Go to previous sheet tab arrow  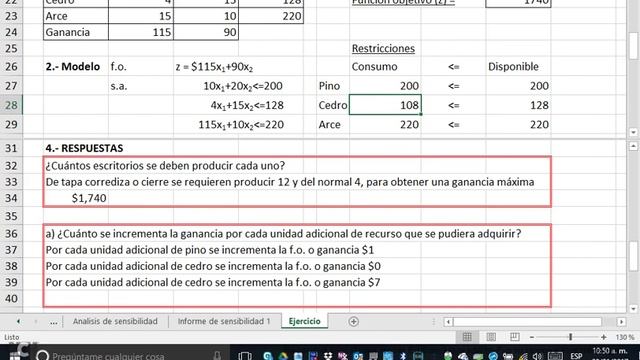pyautogui.click(x=18, y=322)
